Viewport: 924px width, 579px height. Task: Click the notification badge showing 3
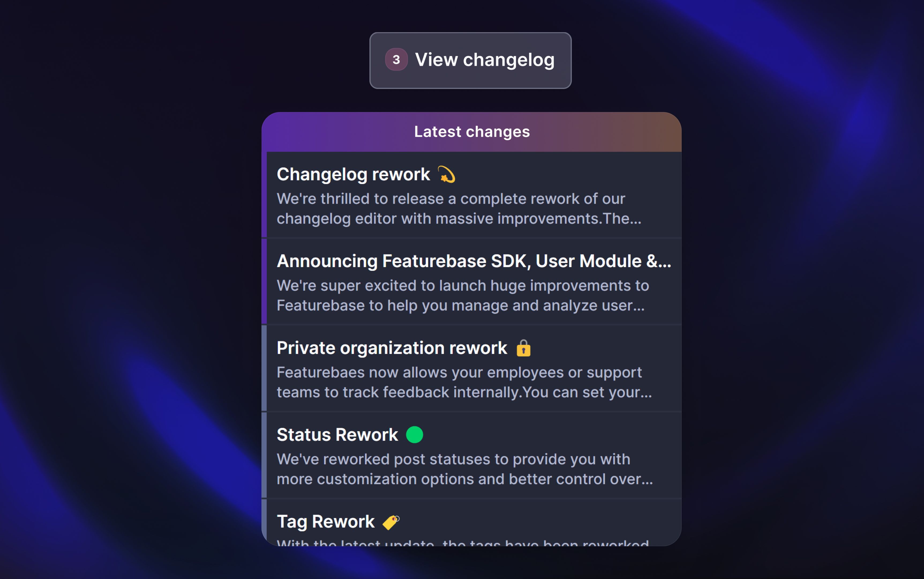(x=396, y=60)
